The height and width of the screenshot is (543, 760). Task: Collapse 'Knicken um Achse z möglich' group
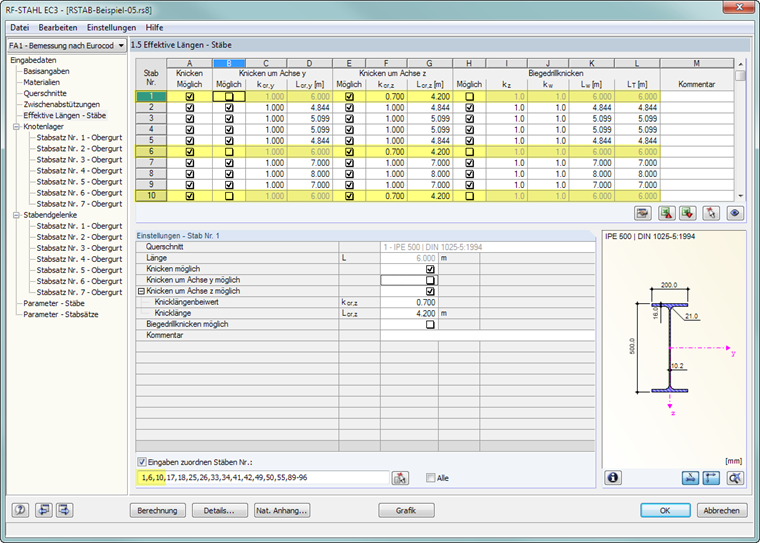click(x=141, y=291)
